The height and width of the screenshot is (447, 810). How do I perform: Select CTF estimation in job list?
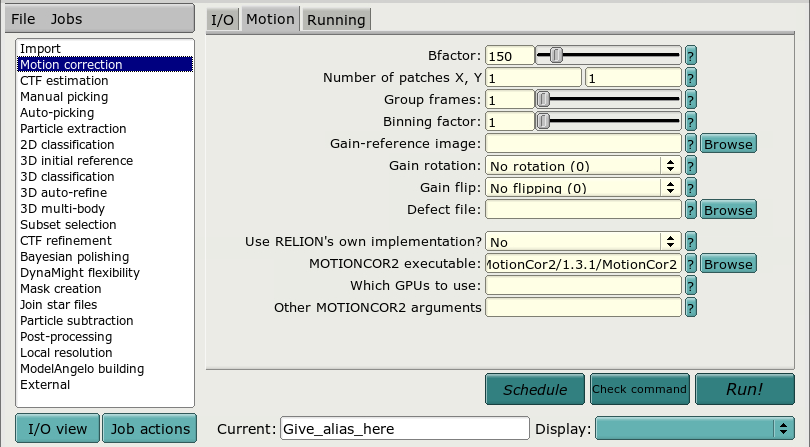(105, 81)
